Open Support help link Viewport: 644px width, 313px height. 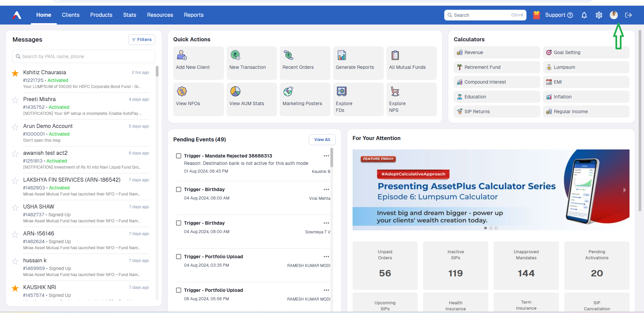click(x=559, y=15)
